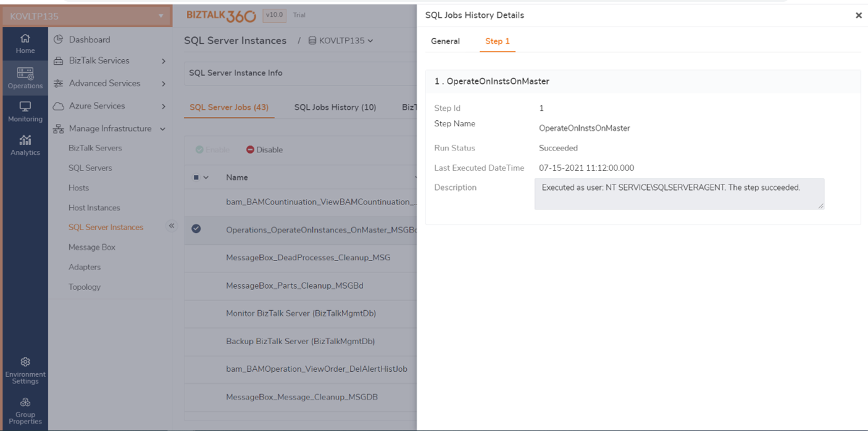Click the Description text box
The width and height of the screenshot is (868, 431).
click(x=679, y=194)
